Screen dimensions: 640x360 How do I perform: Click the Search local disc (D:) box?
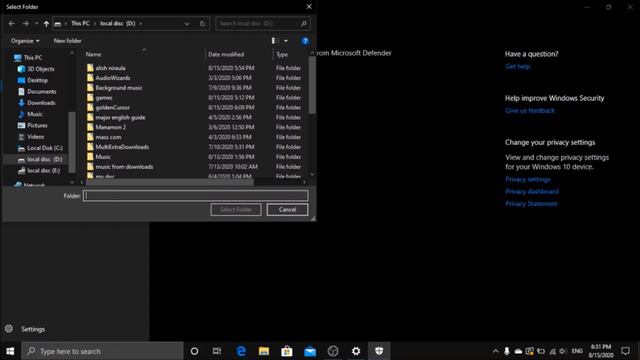[262, 24]
